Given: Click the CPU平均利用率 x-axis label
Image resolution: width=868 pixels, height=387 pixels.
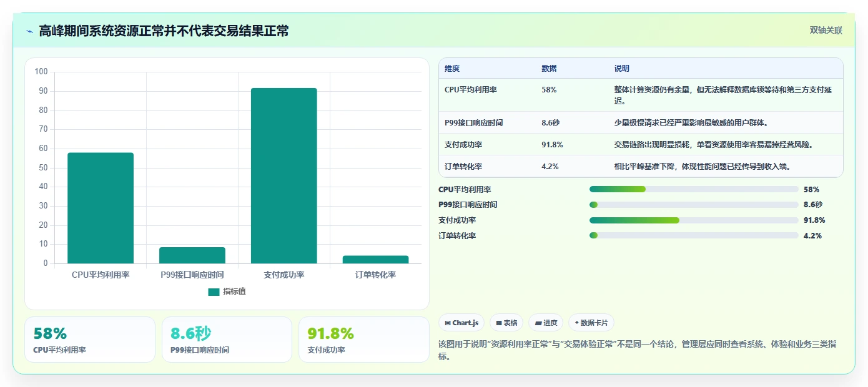Looking at the screenshot, I should point(101,275).
